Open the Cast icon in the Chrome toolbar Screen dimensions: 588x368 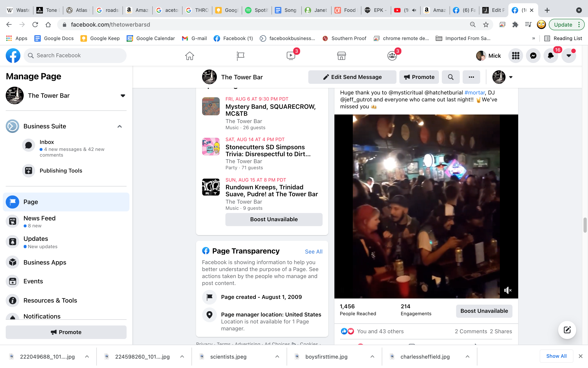[502, 25]
